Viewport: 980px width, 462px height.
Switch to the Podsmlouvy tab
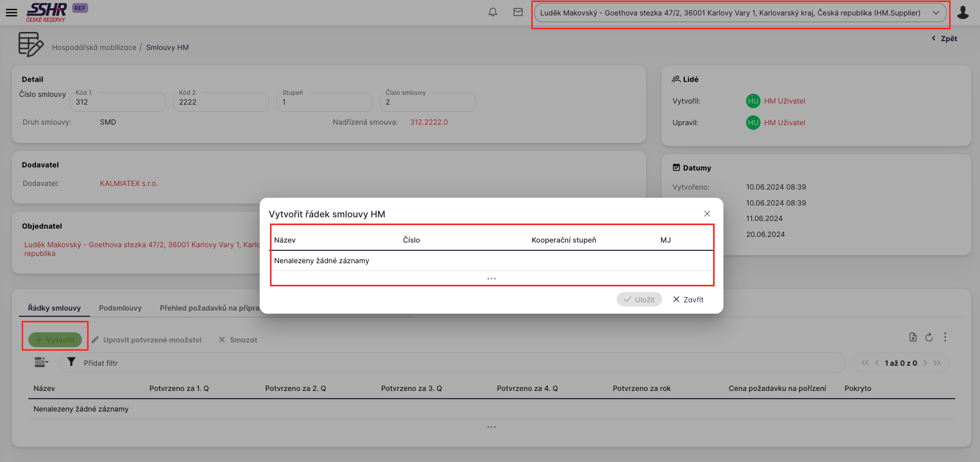[120, 308]
